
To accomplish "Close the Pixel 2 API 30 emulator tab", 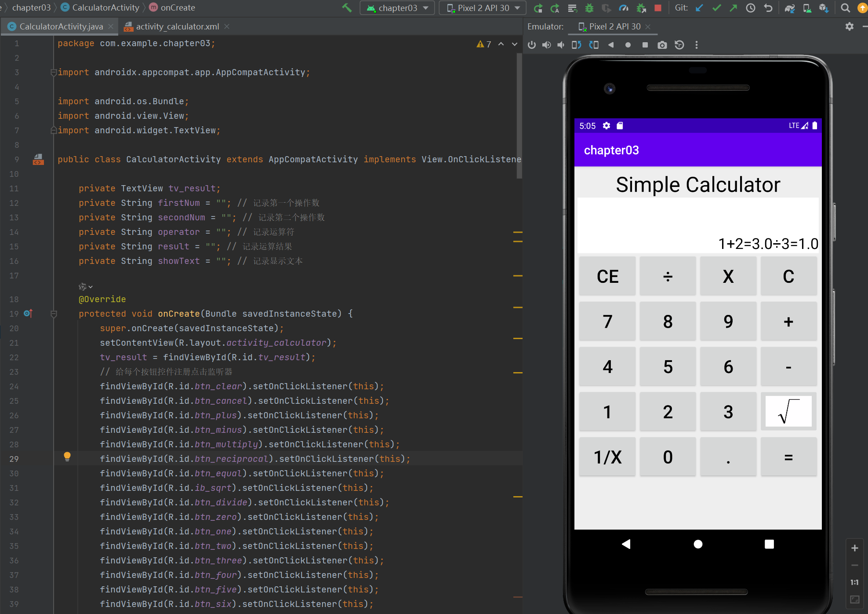I will [648, 27].
